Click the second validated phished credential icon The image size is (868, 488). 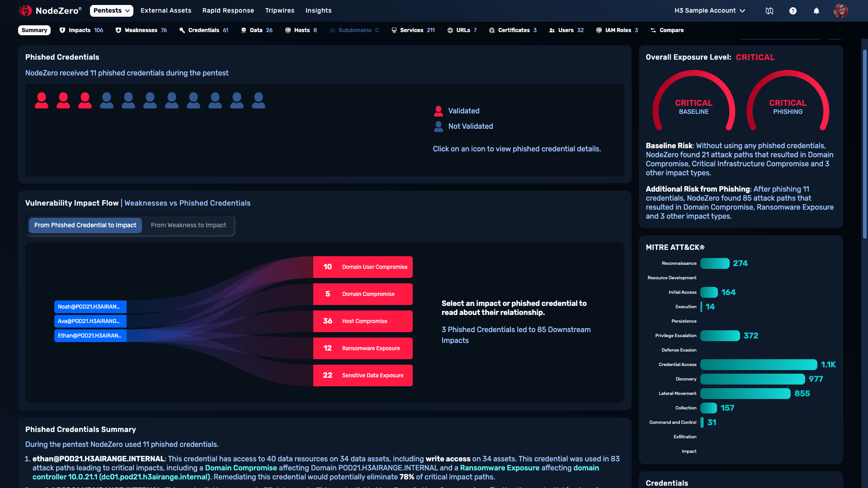(63, 100)
